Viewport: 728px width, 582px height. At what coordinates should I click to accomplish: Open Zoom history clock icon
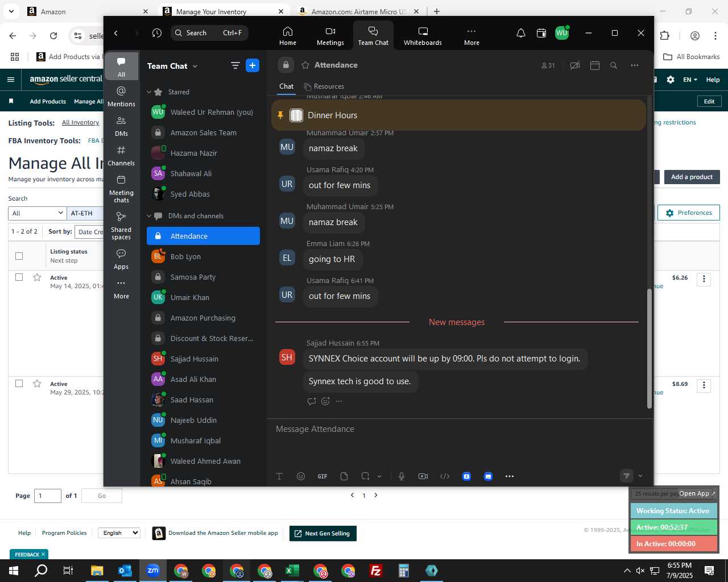157,33
